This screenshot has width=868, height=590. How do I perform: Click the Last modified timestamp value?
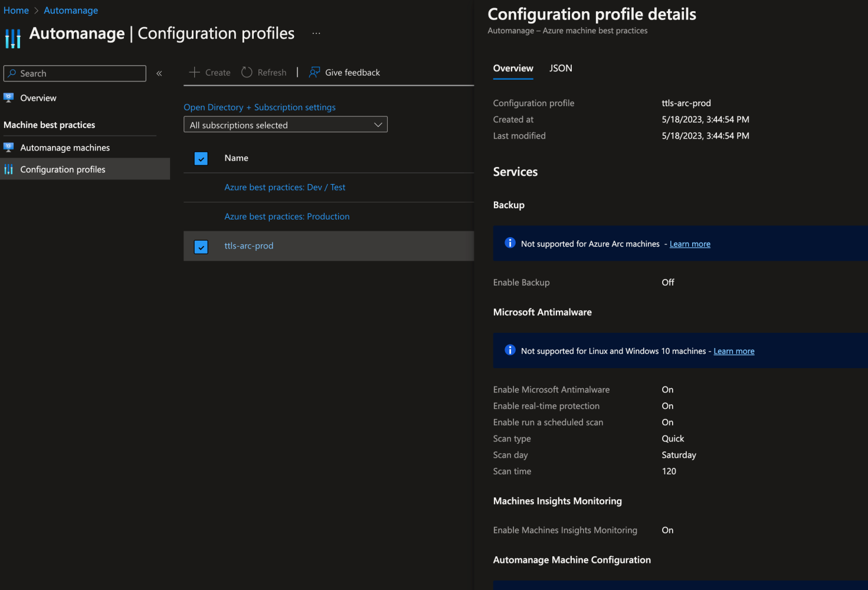705,136
